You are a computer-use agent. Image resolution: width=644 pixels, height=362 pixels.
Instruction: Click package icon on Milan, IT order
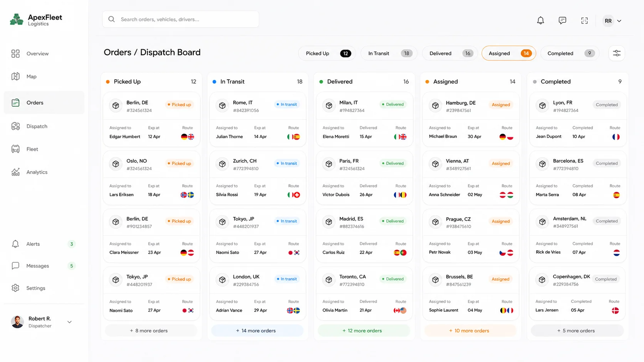[329, 105]
